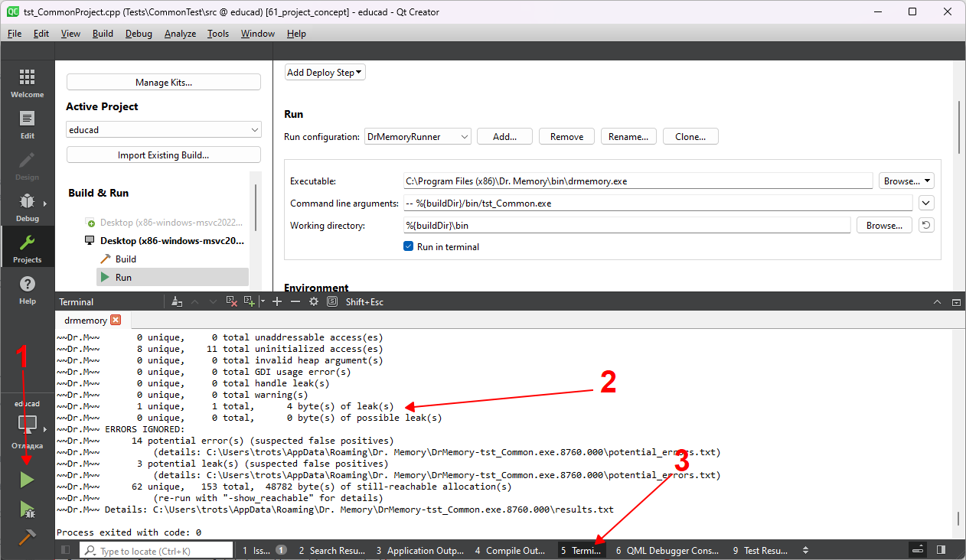This screenshot has width=966, height=560.
Task: Open the Run configuration DrMemoryRunner dropdown
Action: [x=418, y=137]
